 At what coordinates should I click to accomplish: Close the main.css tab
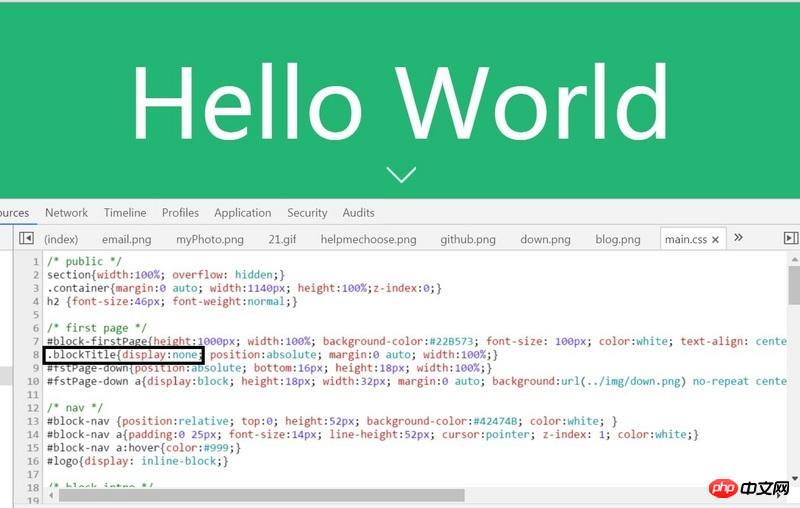tap(715, 239)
